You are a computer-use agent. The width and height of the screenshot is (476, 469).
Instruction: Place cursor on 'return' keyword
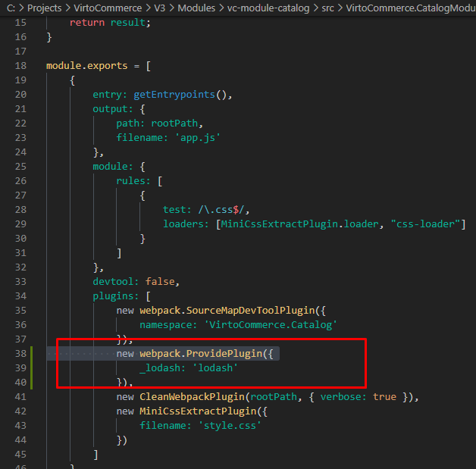pyautogui.click(x=87, y=23)
